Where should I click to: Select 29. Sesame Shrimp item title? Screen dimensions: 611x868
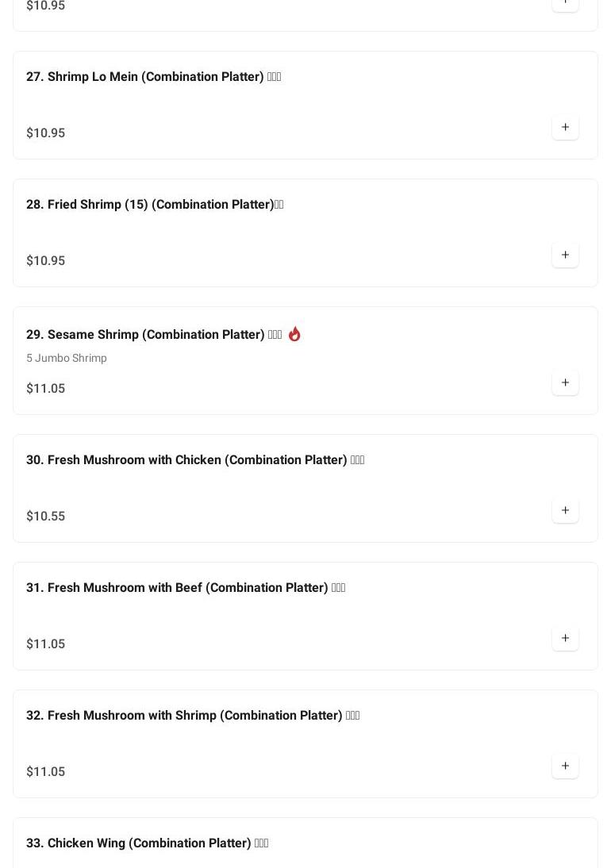154,335
